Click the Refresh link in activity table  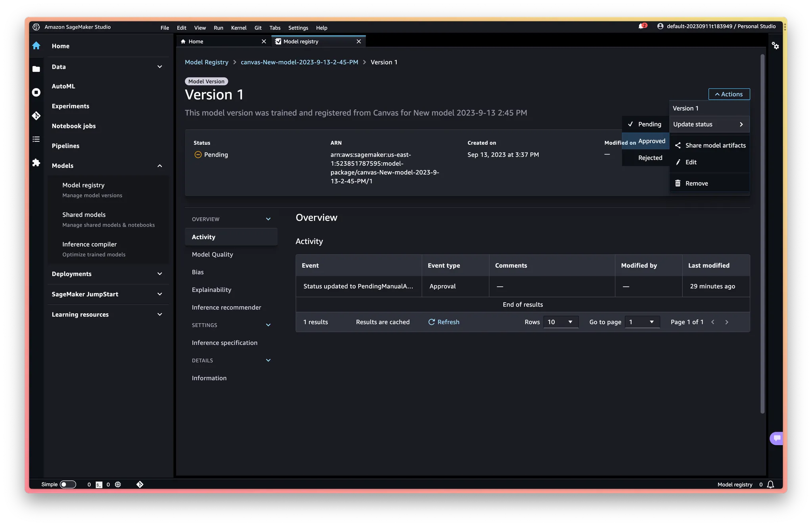point(444,322)
